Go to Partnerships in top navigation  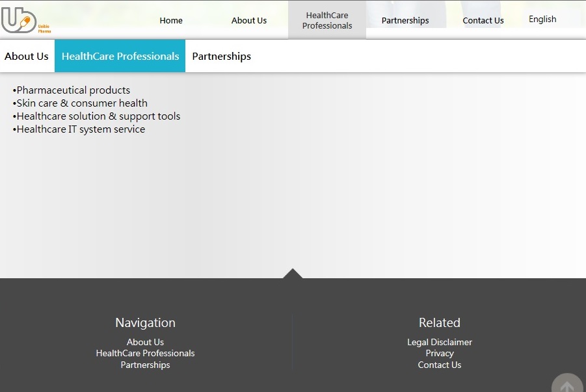pos(405,21)
